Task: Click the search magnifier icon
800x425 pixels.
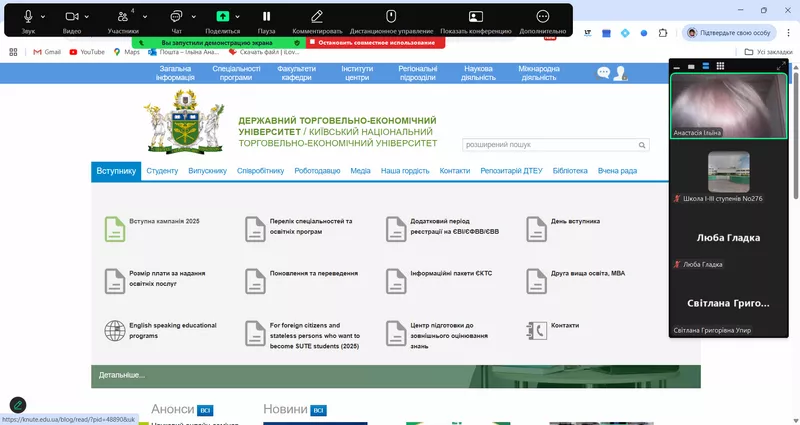Action: click(x=642, y=145)
